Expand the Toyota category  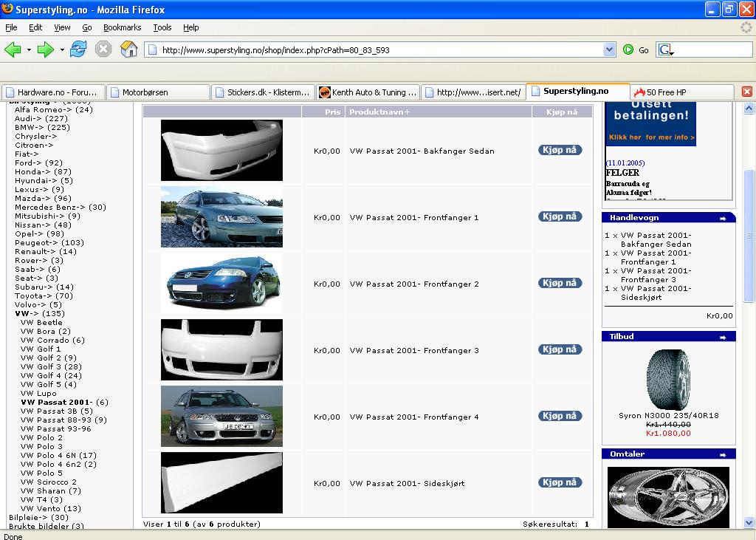[44, 295]
